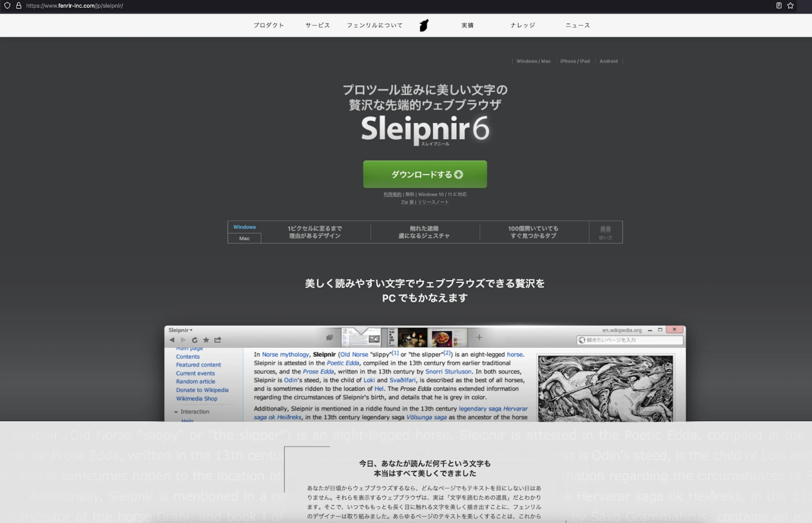Click the shield tracking protection icon
812x523 pixels.
[x=7, y=5]
